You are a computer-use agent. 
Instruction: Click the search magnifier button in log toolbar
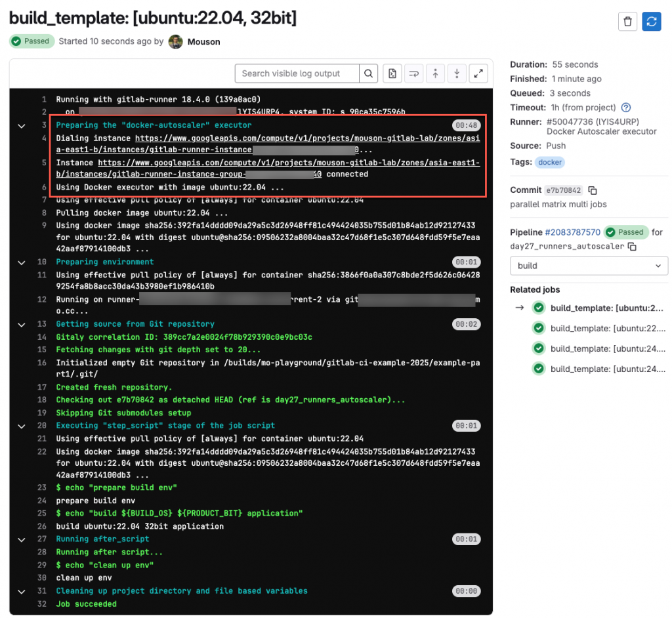tap(368, 73)
